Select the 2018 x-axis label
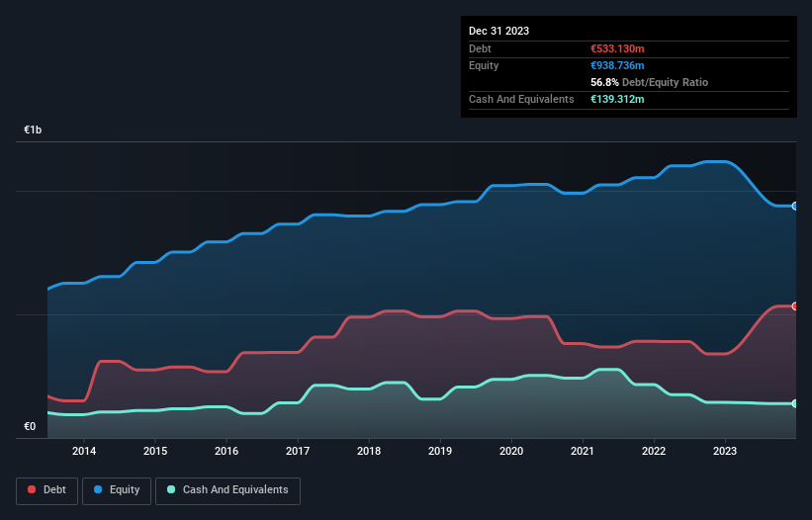 (x=369, y=451)
